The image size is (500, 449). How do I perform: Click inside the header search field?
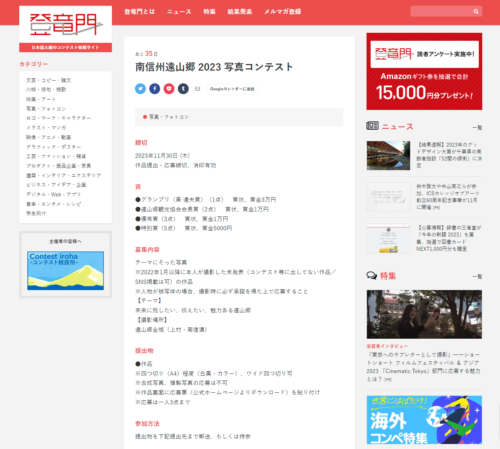point(442,12)
